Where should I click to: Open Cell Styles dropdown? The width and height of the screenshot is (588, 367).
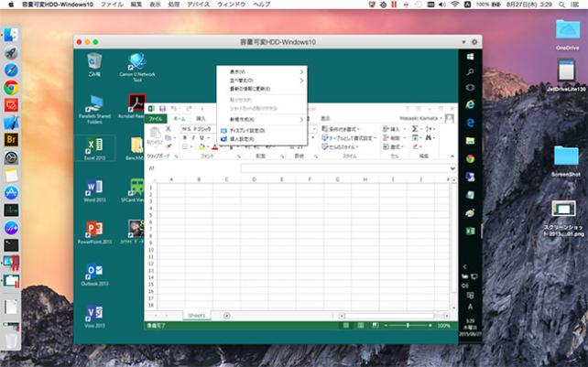(340, 147)
